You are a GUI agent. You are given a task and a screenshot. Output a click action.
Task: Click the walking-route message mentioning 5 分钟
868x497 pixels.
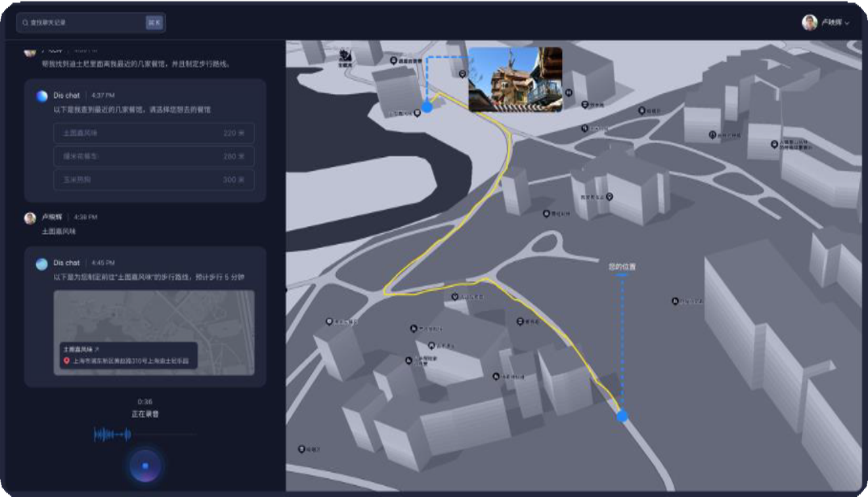(x=149, y=278)
